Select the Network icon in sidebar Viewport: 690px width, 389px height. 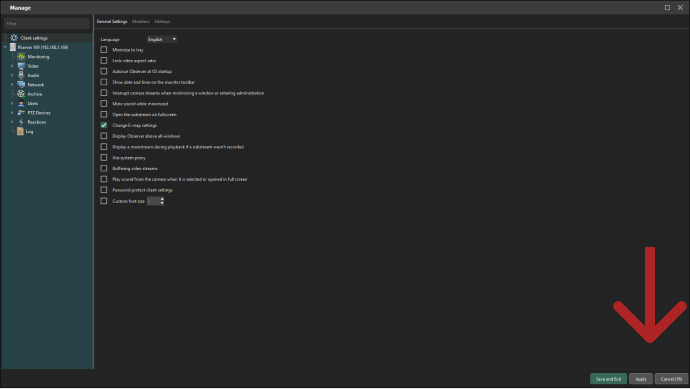click(x=21, y=84)
